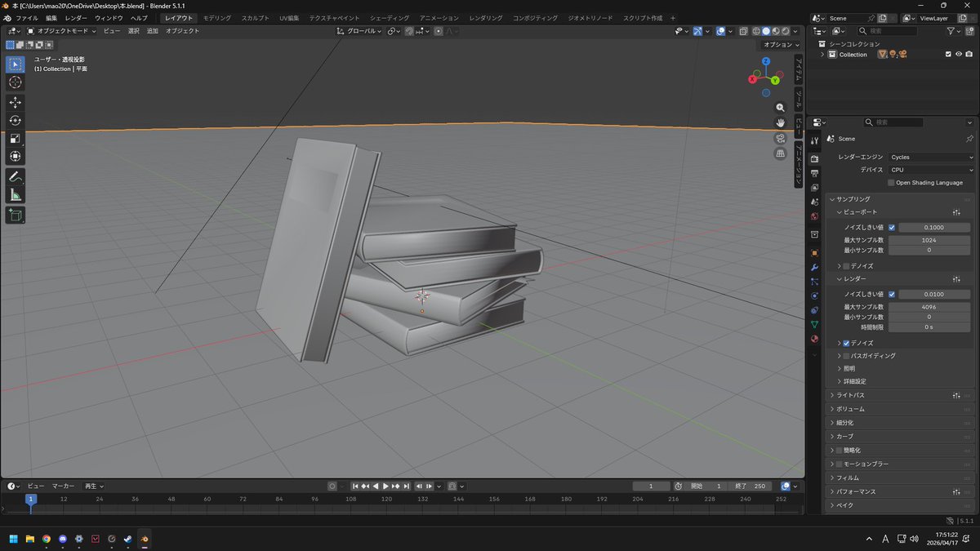Expand the ボリューム panel

coord(849,409)
